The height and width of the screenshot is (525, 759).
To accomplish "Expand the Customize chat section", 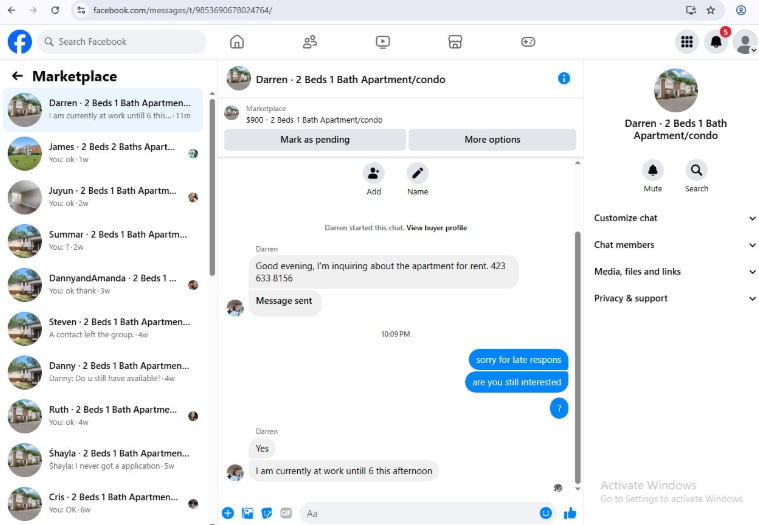I will [x=675, y=218].
